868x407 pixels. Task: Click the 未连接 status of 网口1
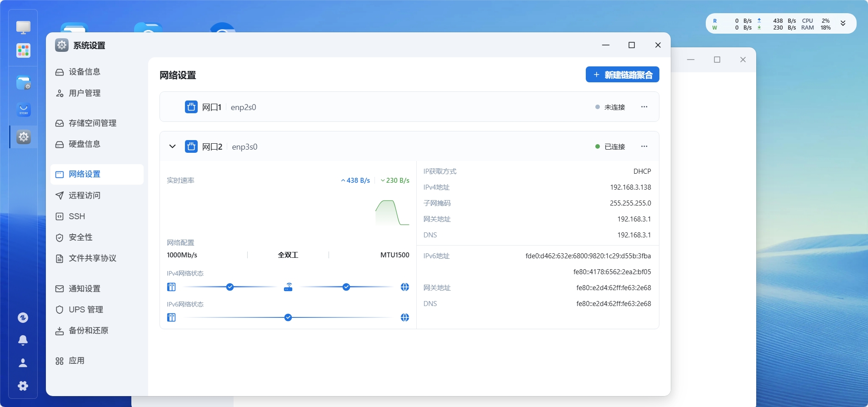tap(610, 107)
